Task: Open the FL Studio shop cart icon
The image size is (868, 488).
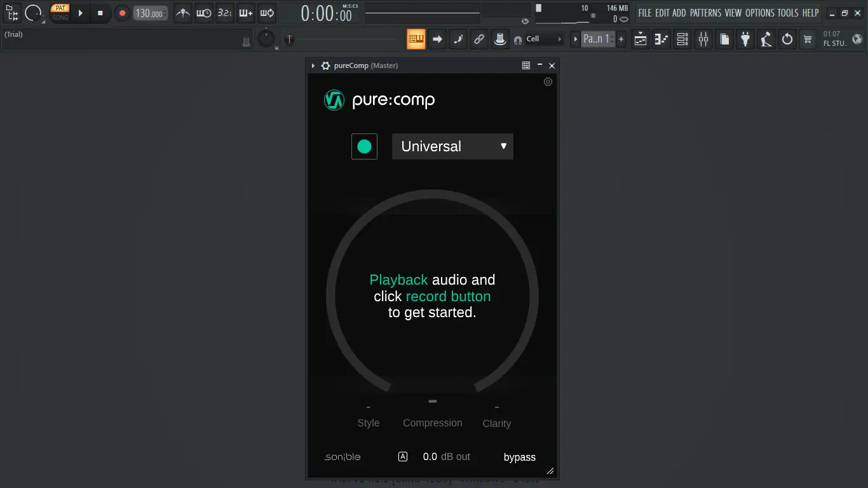Action: point(808,39)
